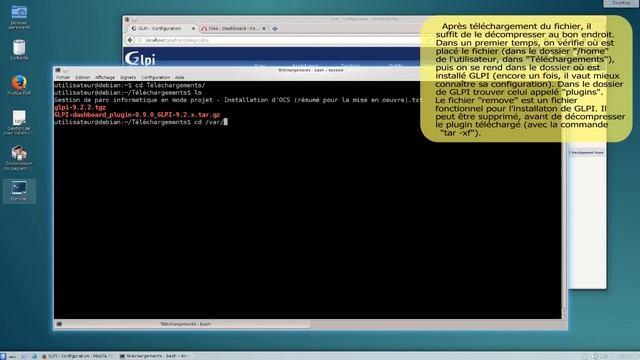This screenshot has width=640, height=360.
Task: Open the Gestionnaire de paquets desktop icon
Action: point(19,158)
